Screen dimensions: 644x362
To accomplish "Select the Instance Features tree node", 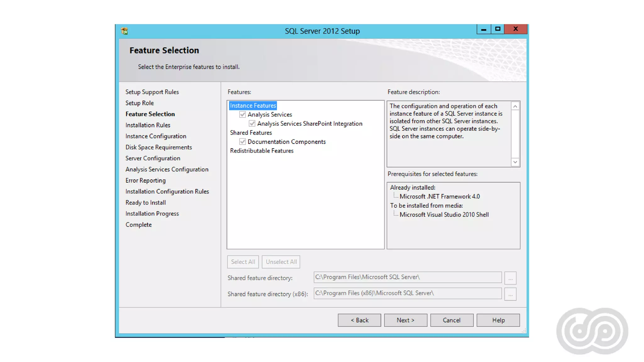I will pos(253,106).
